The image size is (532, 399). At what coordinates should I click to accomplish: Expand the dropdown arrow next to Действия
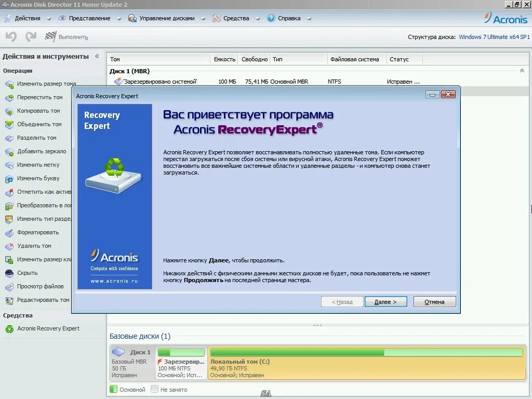click(x=49, y=19)
